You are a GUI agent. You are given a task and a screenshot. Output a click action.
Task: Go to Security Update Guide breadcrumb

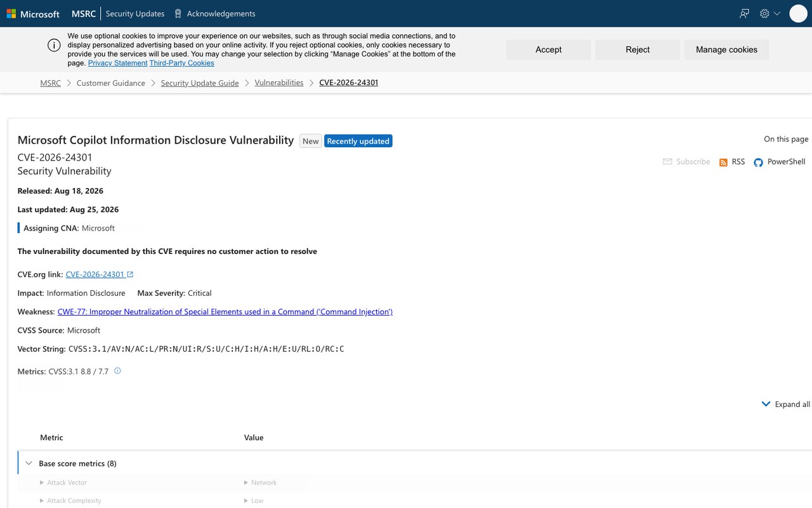pyautogui.click(x=200, y=83)
